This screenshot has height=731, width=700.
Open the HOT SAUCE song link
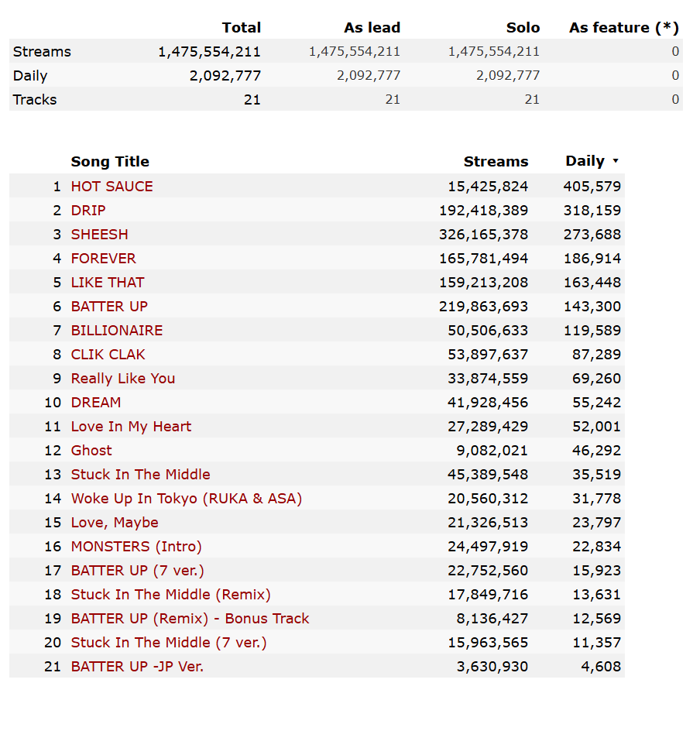tap(112, 187)
